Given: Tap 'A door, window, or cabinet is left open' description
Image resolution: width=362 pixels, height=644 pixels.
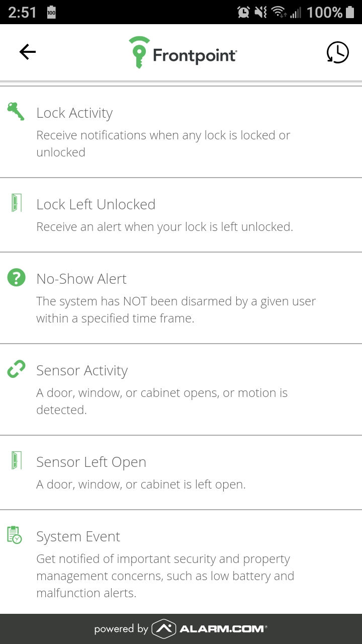Looking at the screenshot, I should [x=141, y=485].
